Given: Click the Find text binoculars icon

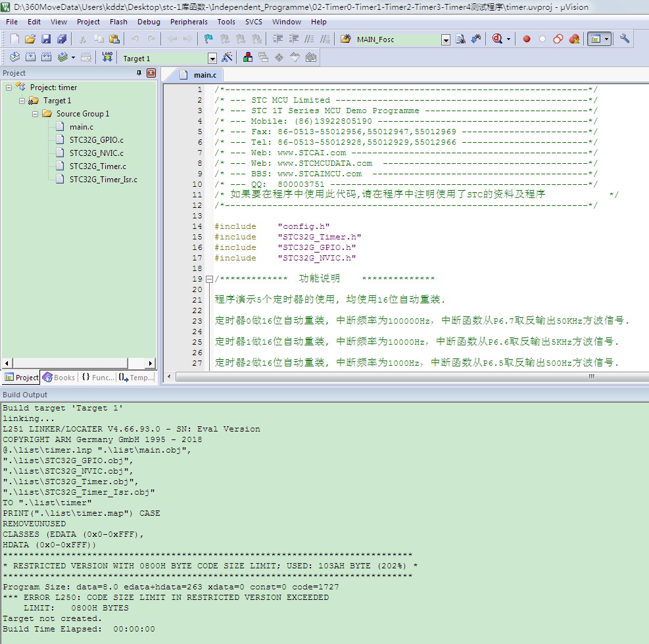Looking at the screenshot, I should click(x=460, y=39).
